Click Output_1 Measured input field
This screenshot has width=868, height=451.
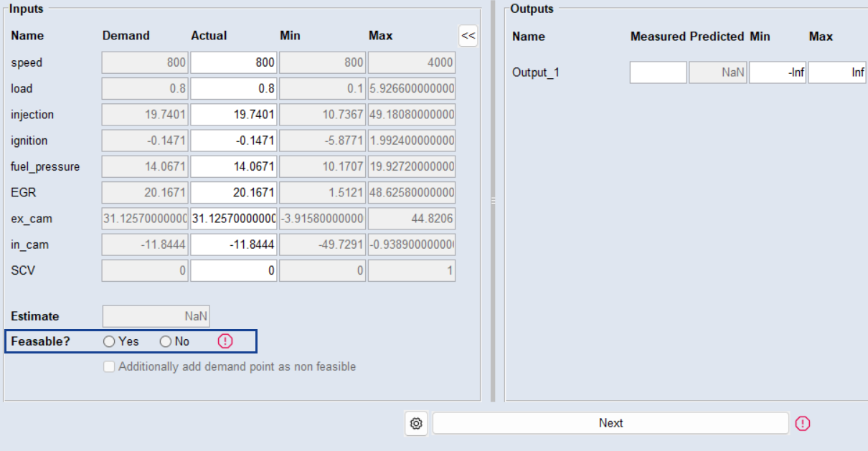point(658,72)
